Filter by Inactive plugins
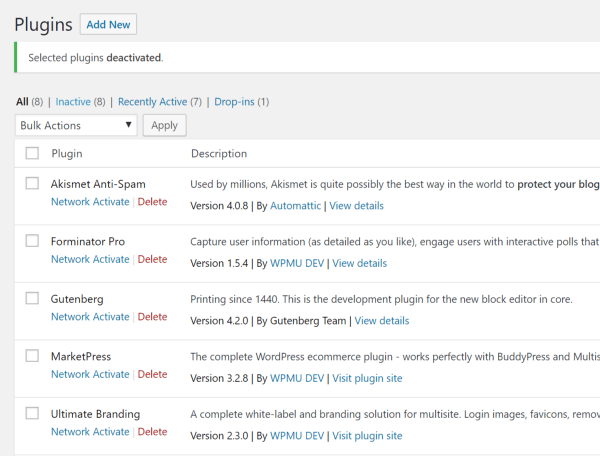 [x=73, y=102]
